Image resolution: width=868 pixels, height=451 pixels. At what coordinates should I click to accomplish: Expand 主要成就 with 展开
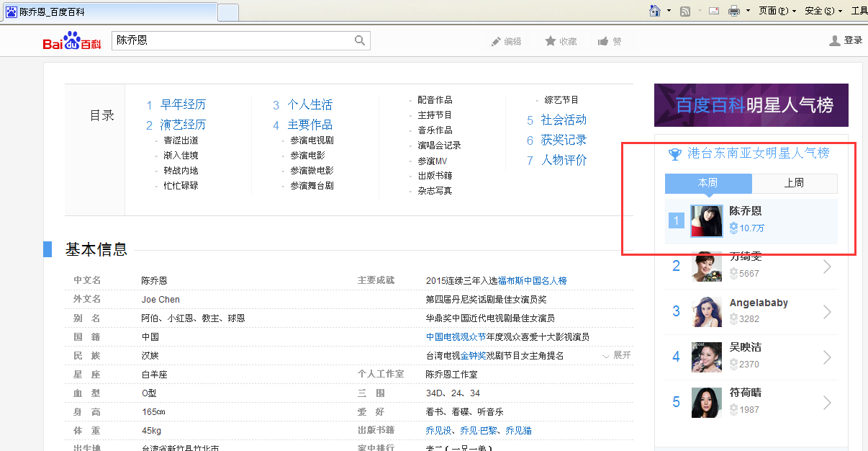click(x=617, y=355)
